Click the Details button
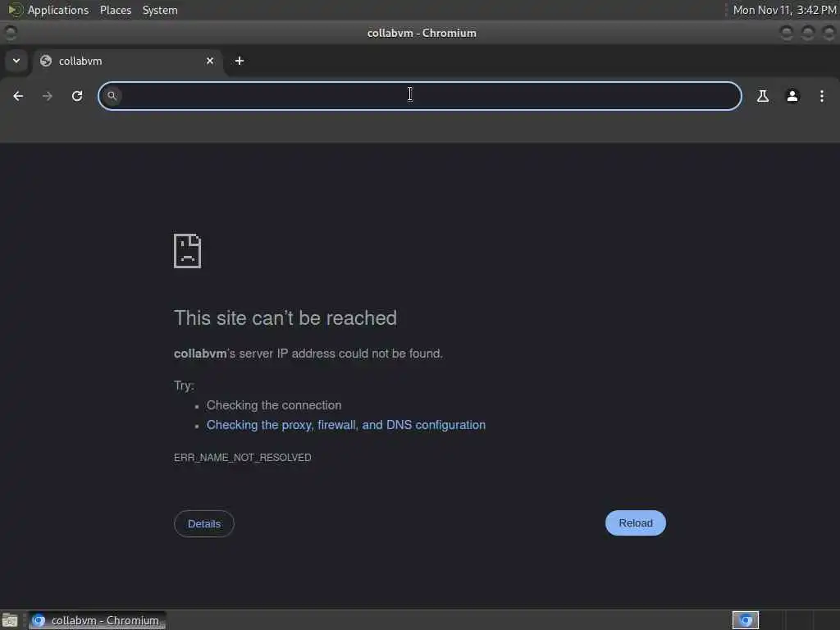This screenshot has height=630, width=840. coord(204,523)
